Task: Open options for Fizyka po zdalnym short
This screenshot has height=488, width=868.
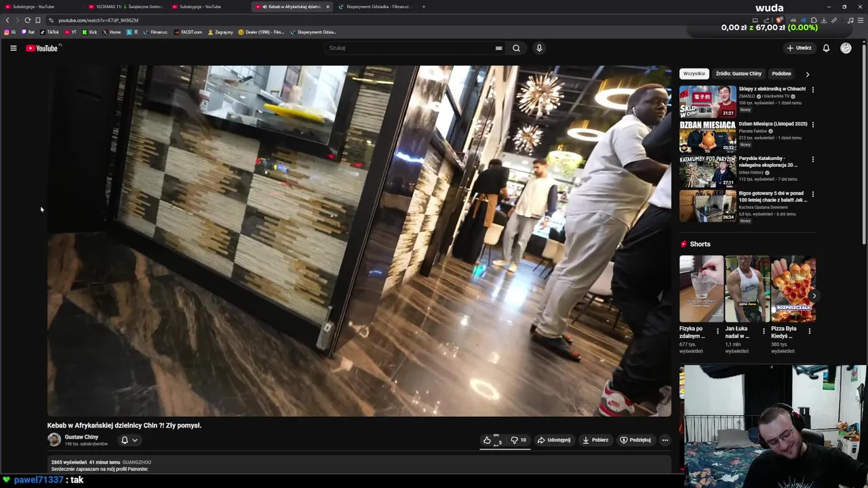Action: [717, 331]
